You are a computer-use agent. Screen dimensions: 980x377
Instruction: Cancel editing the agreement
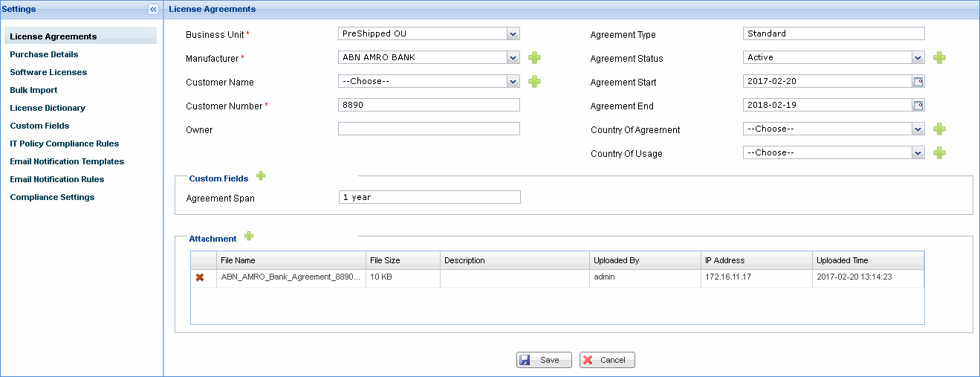pyautogui.click(x=607, y=360)
